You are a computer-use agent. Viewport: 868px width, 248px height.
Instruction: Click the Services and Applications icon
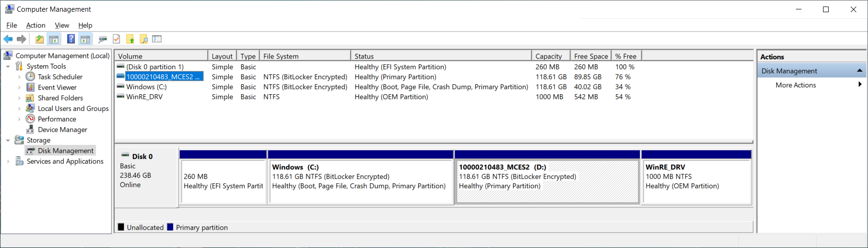(x=19, y=161)
